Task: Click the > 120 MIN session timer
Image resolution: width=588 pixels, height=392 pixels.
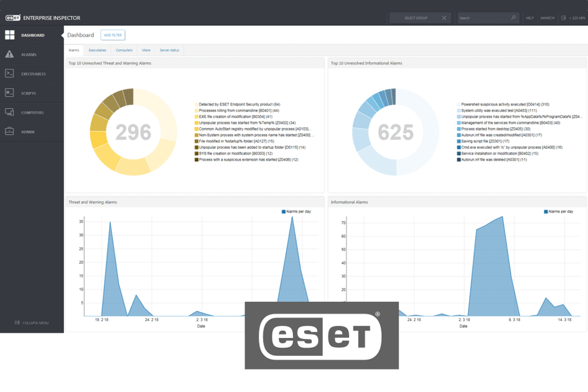Action: point(577,18)
